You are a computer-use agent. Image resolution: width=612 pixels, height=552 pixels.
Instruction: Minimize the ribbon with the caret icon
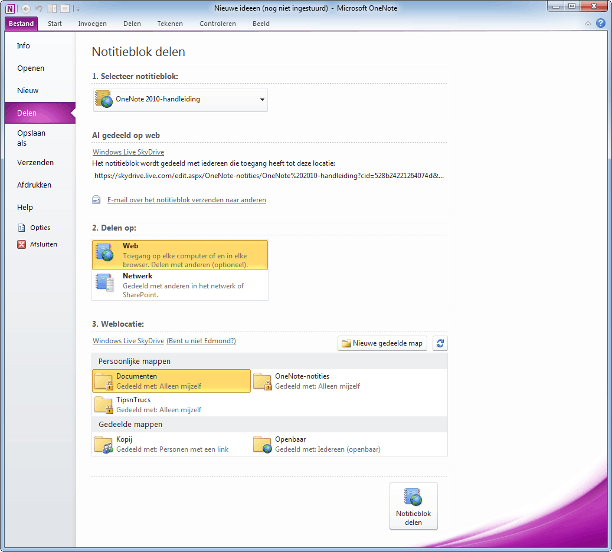[x=588, y=24]
